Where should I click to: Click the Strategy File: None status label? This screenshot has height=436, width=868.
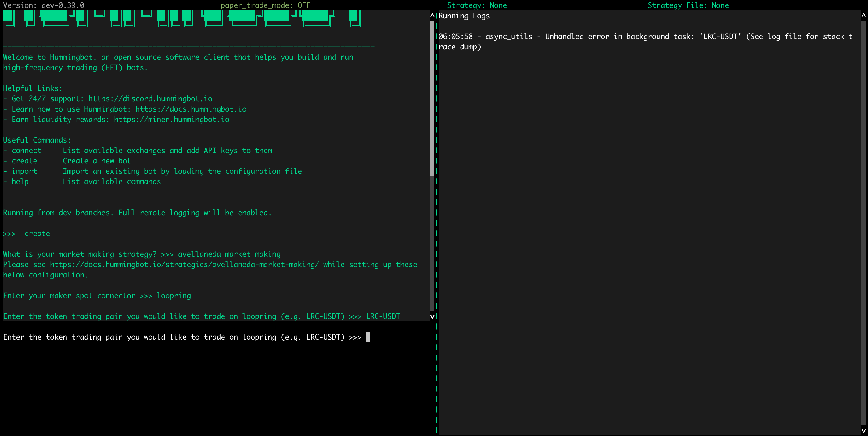click(688, 5)
